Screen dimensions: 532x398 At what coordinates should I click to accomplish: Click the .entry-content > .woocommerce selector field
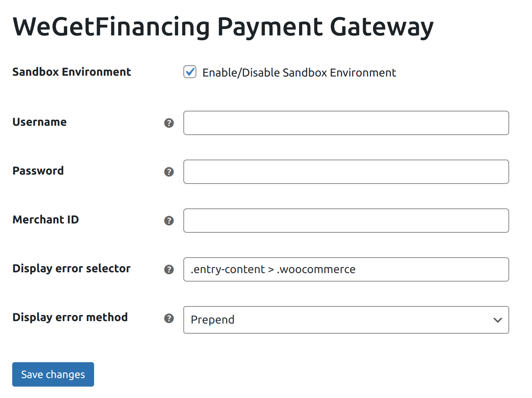coord(346,269)
